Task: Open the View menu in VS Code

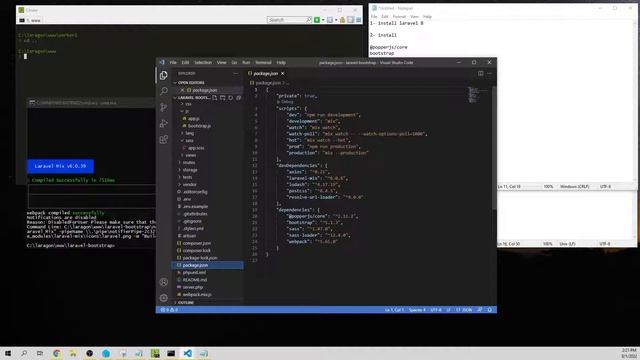Action: 222,62
